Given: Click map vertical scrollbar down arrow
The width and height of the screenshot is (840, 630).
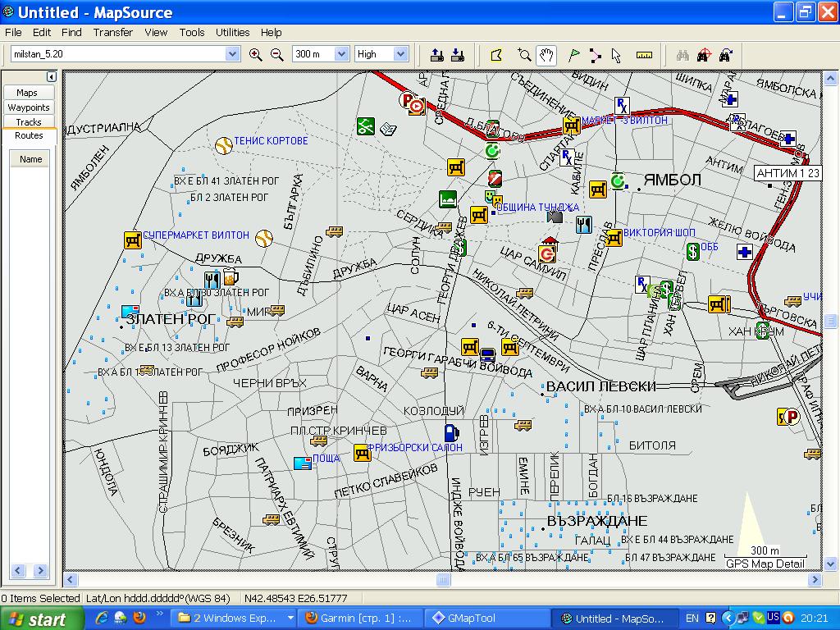Looking at the screenshot, I should (830, 564).
